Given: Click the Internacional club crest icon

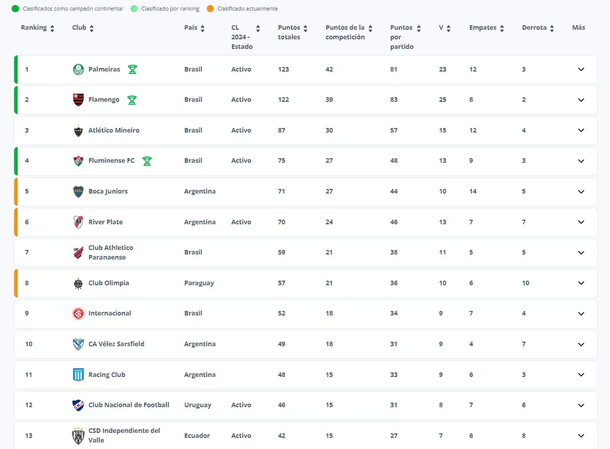Looking at the screenshot, I should coord(78,314).
